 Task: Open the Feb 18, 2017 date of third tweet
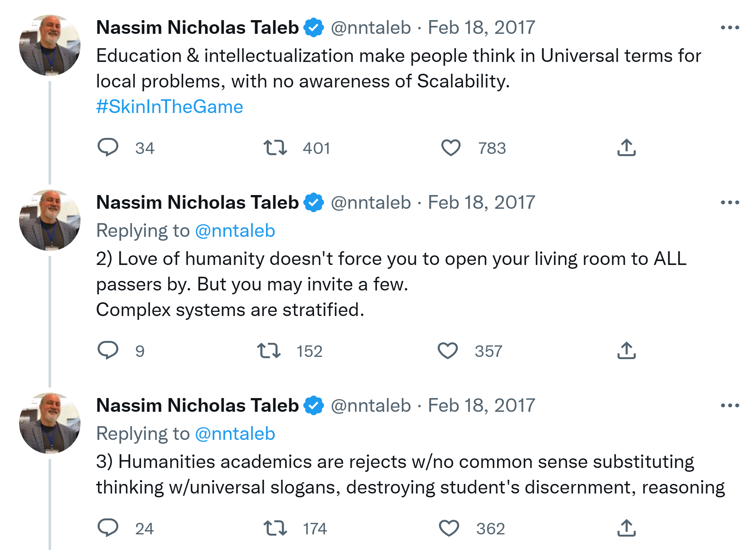click(481, 405)
